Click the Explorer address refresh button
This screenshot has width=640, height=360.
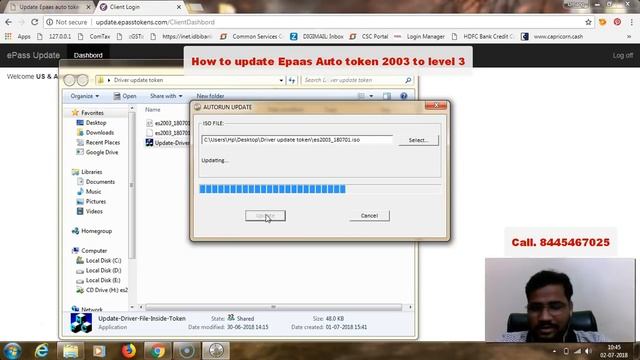point(292,80)
